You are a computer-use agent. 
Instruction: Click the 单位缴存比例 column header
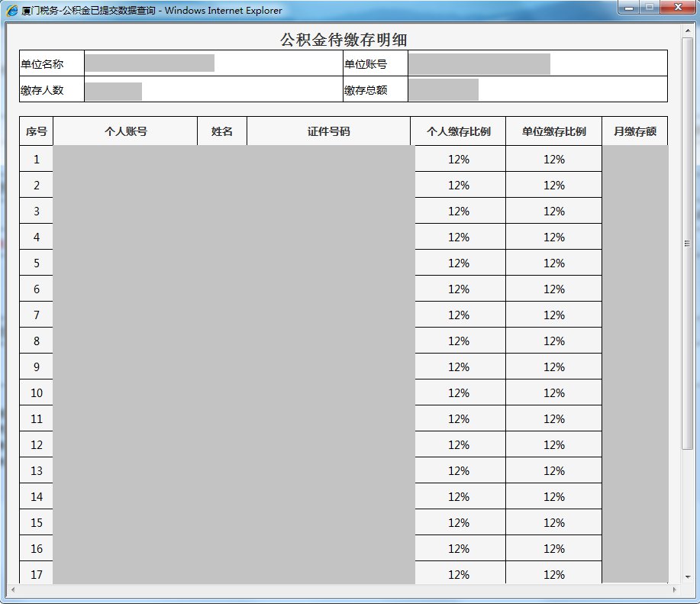pyautogui.click(x=553, y=131)
